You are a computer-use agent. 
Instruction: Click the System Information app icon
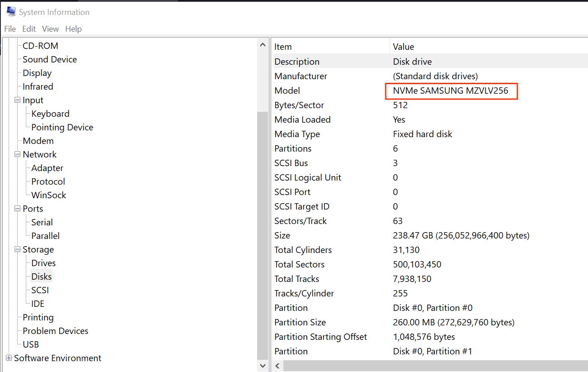11,12
